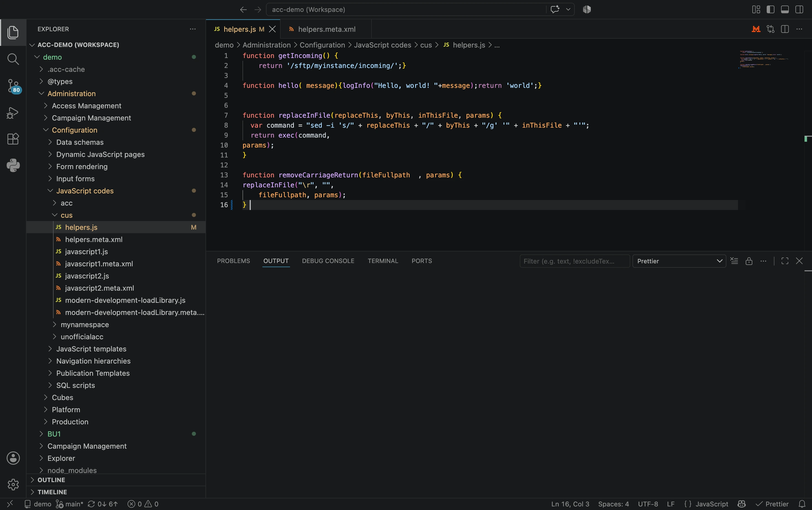The width and height of the screenshot is (812, 510).
Task: Click the main* branch in status bar
Action: point(69,504)
